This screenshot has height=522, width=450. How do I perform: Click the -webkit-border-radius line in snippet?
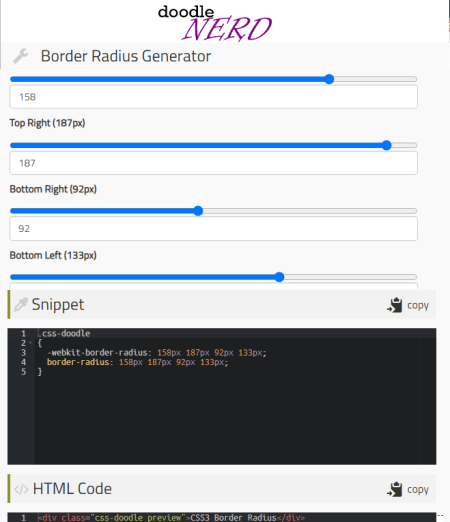pos(157,353)
